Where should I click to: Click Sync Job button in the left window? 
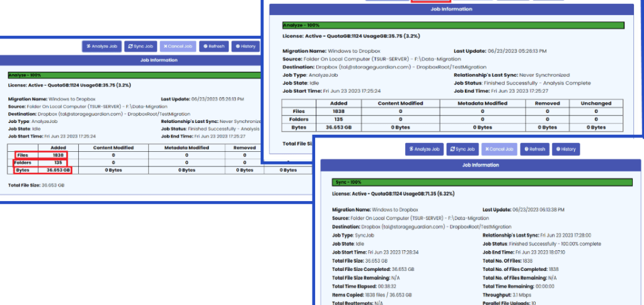click(141, 47)
